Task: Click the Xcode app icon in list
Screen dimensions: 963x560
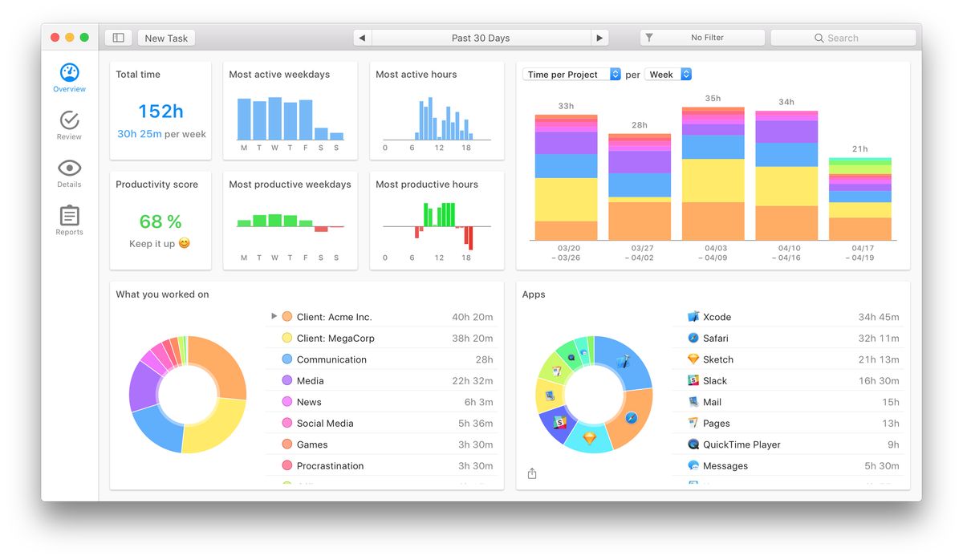Action: [x=693, y=317]
